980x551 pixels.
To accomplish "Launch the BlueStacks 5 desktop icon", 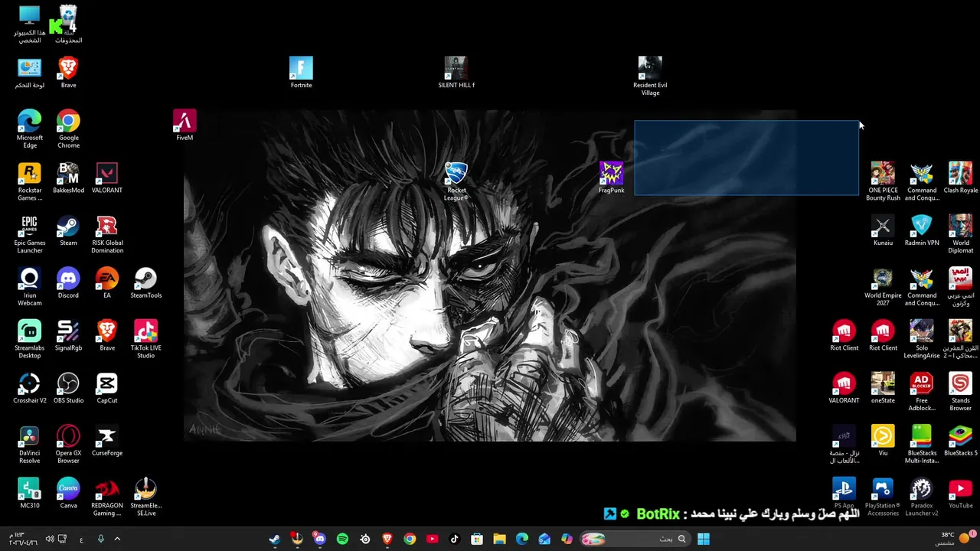I will tap(960, 440).
